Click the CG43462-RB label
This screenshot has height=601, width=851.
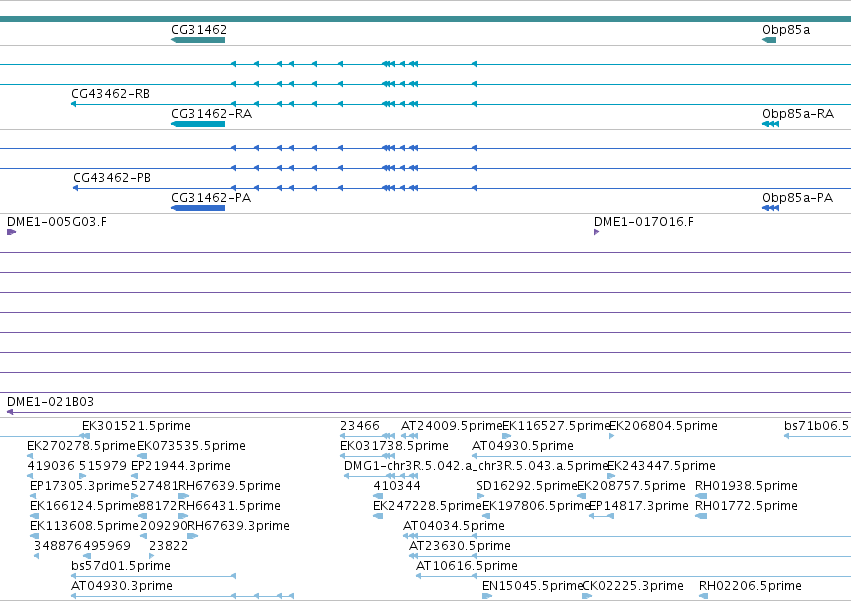coord(110,94)
